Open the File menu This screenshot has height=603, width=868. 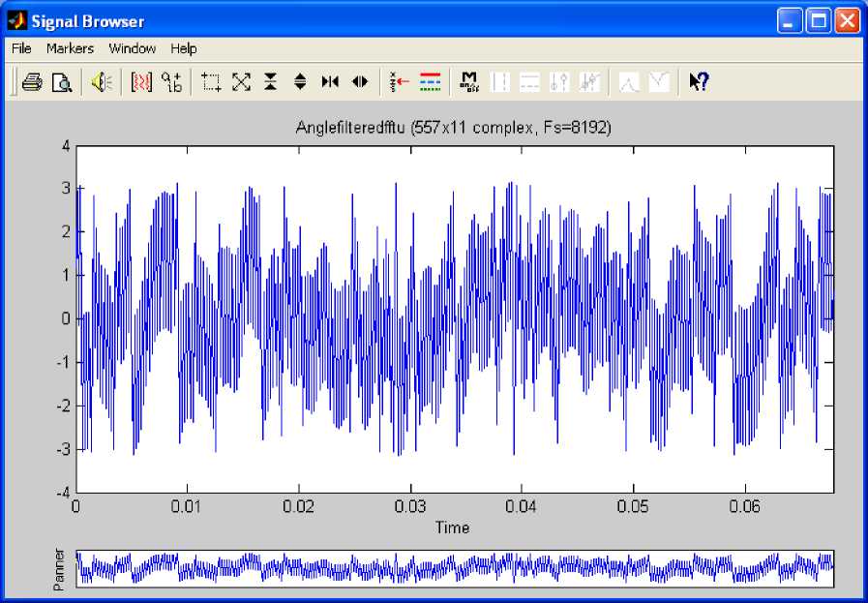[x=21, y=48]
